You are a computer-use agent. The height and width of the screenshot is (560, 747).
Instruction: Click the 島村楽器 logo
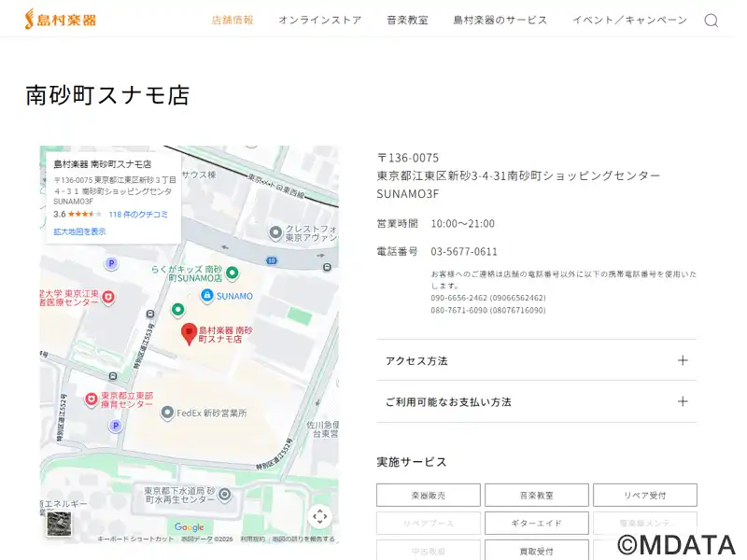click(61, 20)
